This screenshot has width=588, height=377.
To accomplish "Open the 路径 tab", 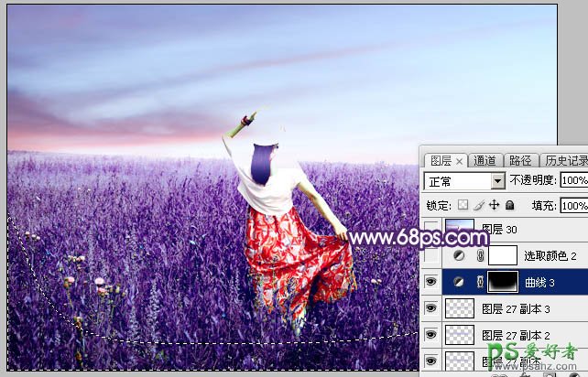I will (x=520, y=160).
